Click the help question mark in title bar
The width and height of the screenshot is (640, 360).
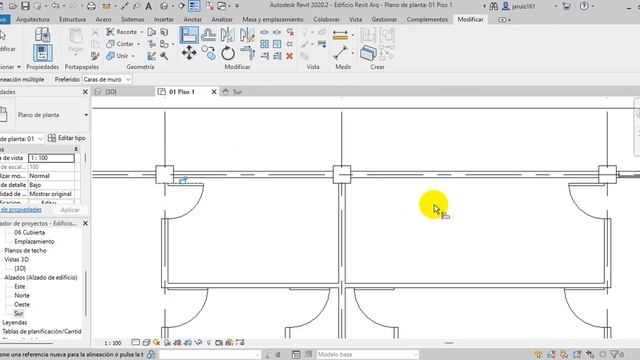pos(584,6)
